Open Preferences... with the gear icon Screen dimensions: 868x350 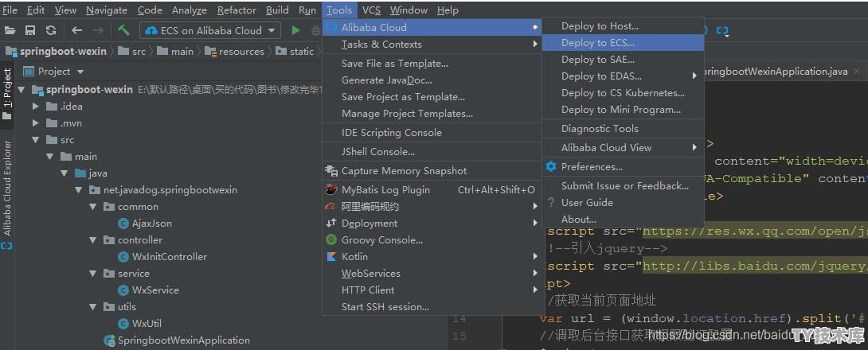[x=623, y=166]
